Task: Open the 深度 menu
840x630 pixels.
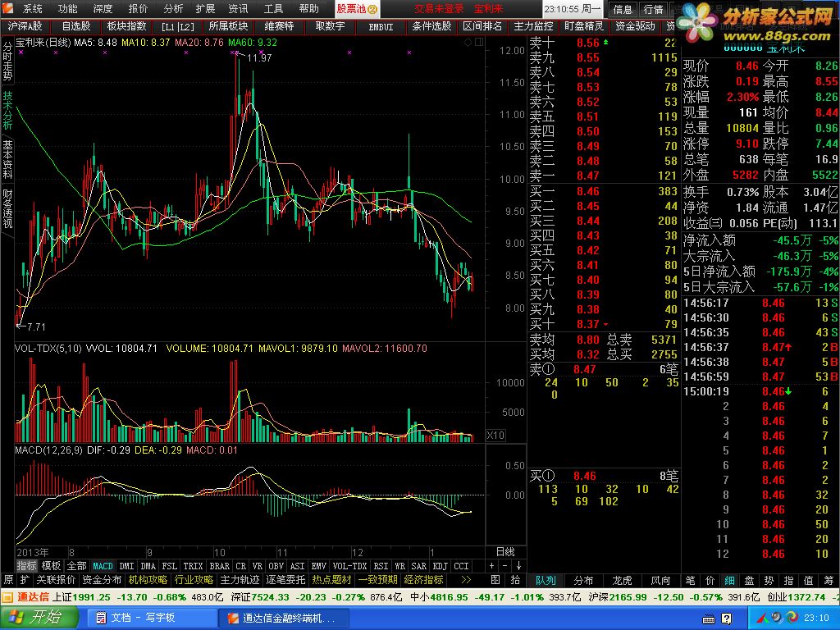Action: (103, 8)
